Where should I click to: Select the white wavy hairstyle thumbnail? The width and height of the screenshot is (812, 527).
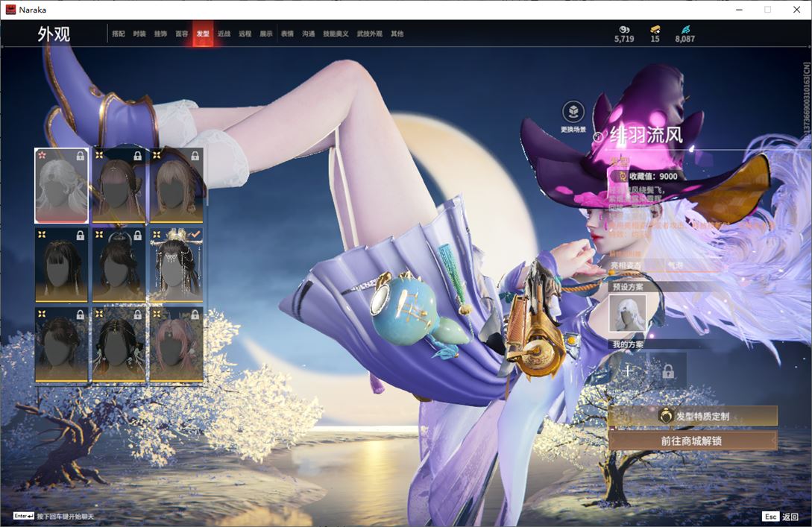[61, 186]
